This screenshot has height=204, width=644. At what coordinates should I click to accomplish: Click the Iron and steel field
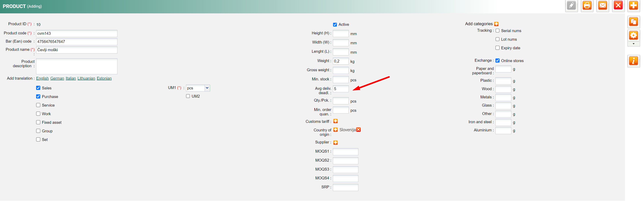pos(503,122)
